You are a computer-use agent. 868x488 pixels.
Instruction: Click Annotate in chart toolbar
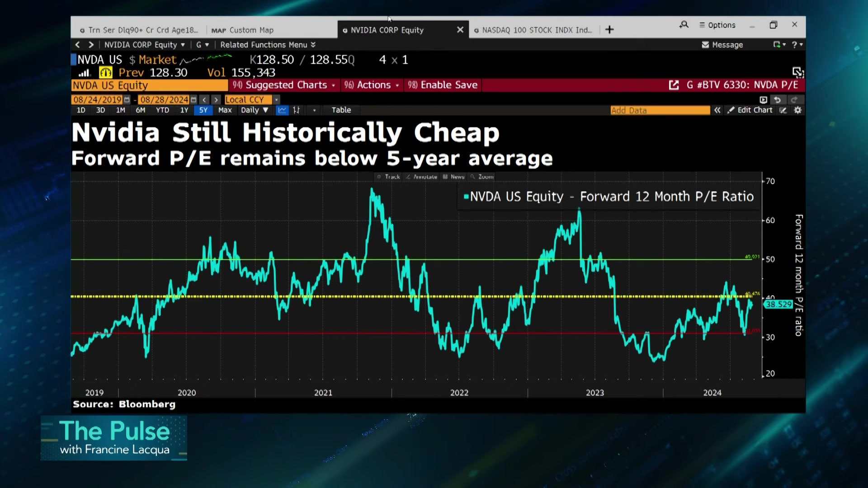421,177
